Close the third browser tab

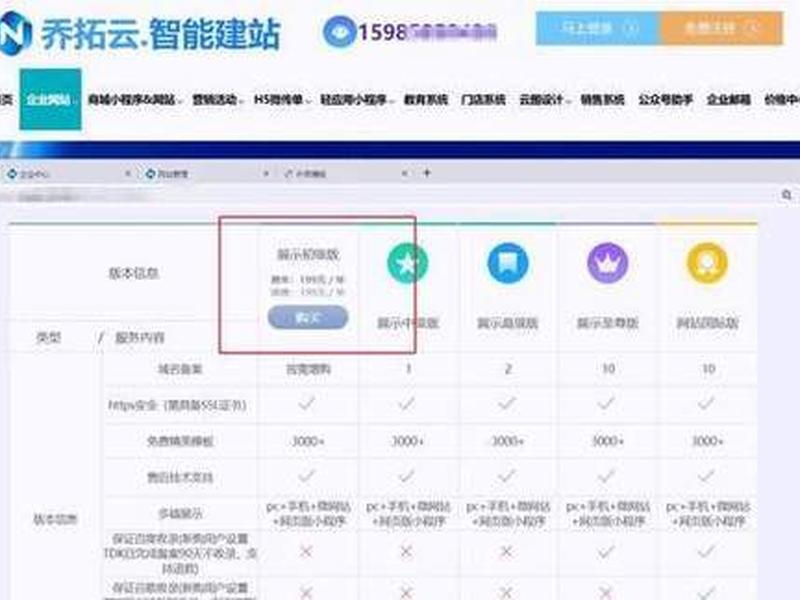point(405,174)
